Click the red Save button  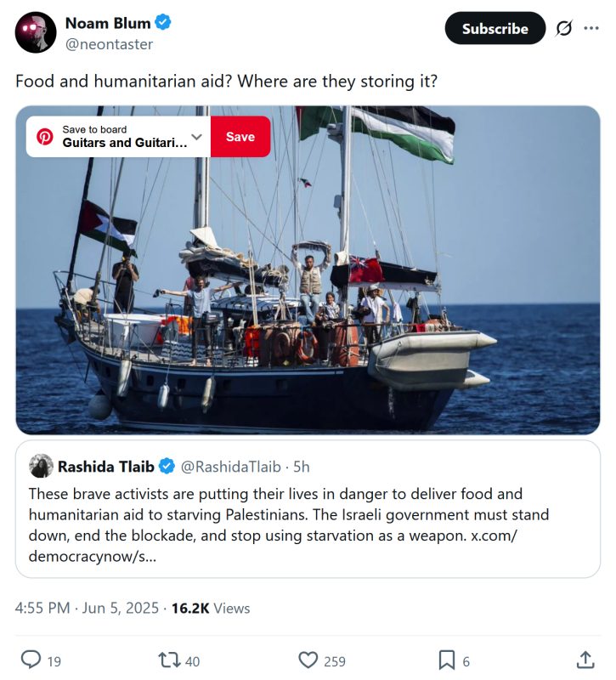click(240, 136)
